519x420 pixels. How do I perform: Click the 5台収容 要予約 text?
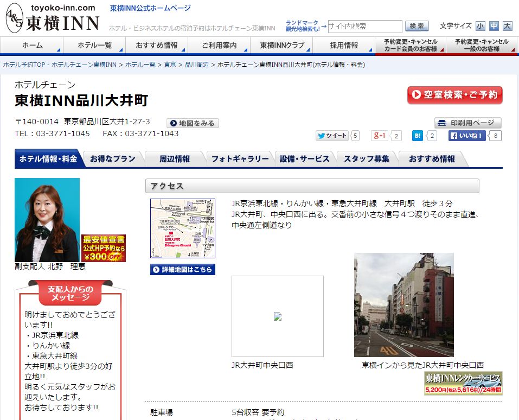click(258, 412)
